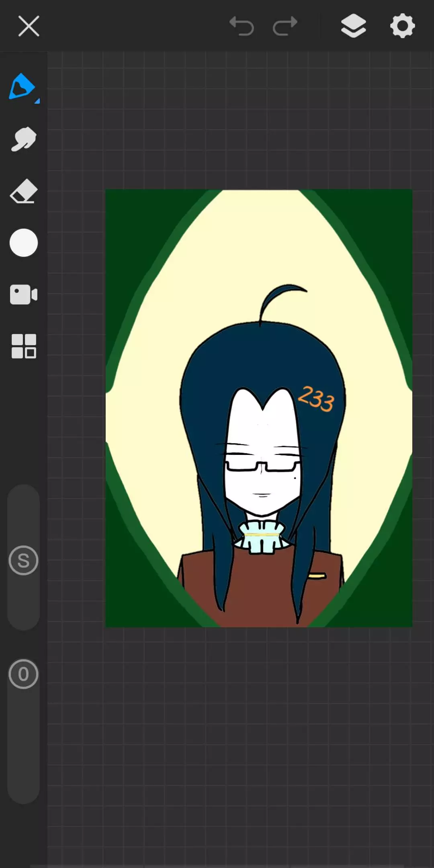Tap the opacity 0 slider handle
This screenshot has height=868, width=434.
click(24, 674)
